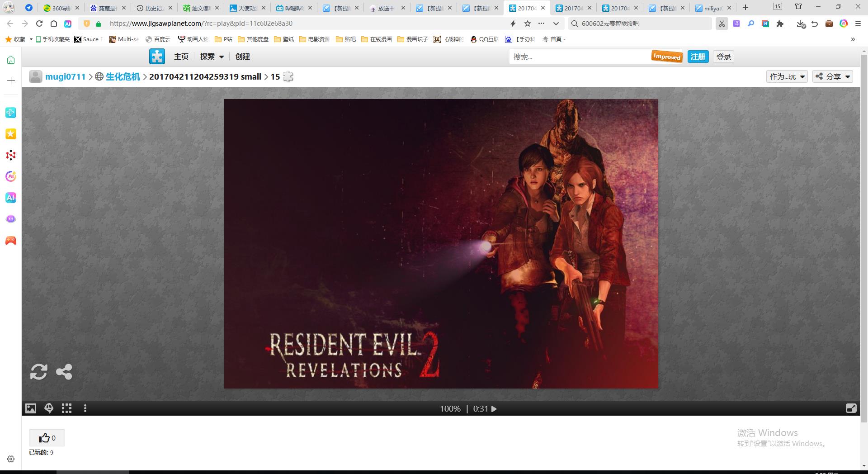Click browser back arrow

pyautogui.click(x=10, y=24)
